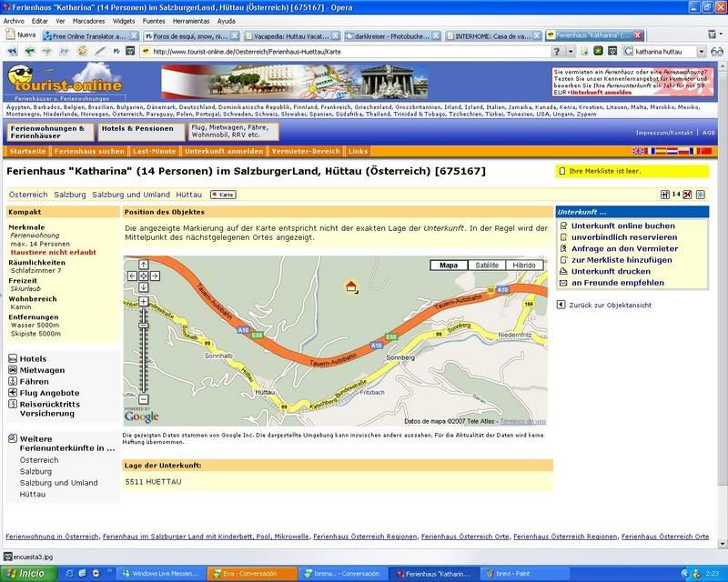Close the Foros de esquí tab
The height and width of the screenshot is (582, 728).
235,35
